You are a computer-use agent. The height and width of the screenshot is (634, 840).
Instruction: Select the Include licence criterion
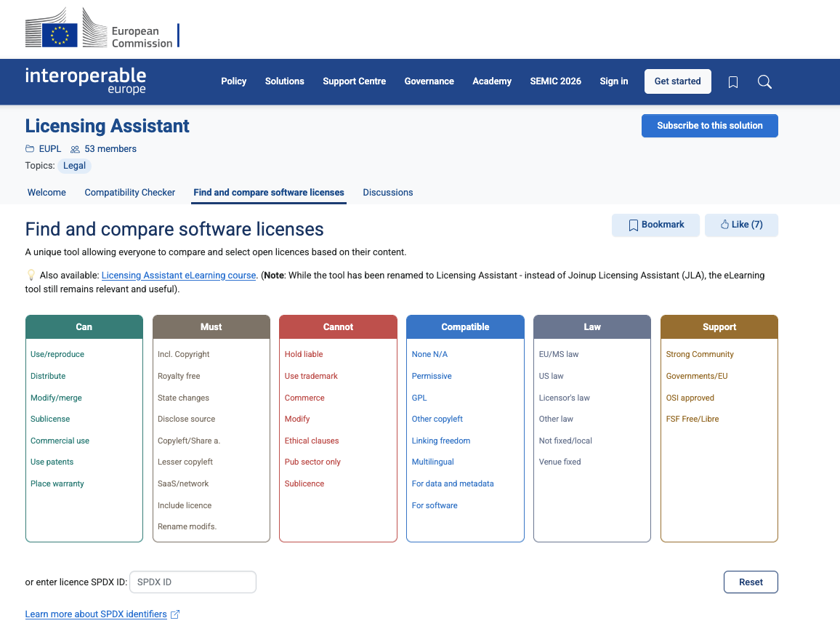tap(185, 505)
